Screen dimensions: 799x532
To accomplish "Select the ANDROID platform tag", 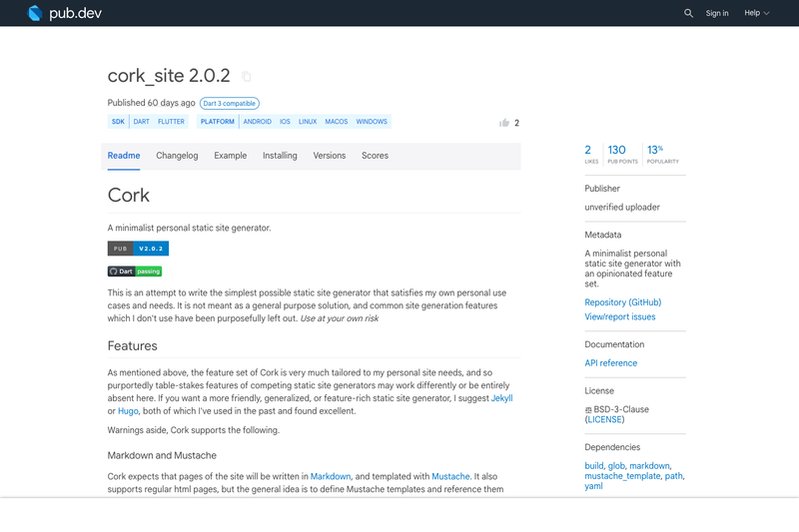I will 257,122.
